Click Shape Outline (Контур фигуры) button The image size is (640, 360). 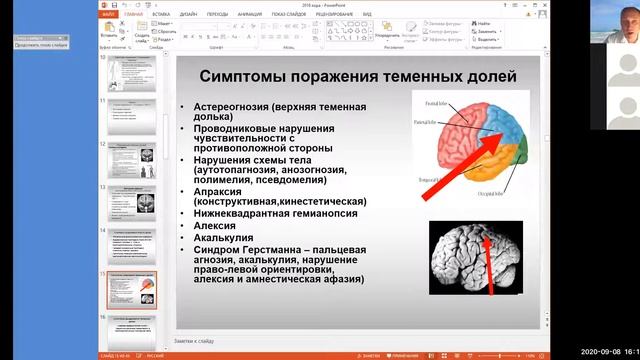[x=442, y=31]
